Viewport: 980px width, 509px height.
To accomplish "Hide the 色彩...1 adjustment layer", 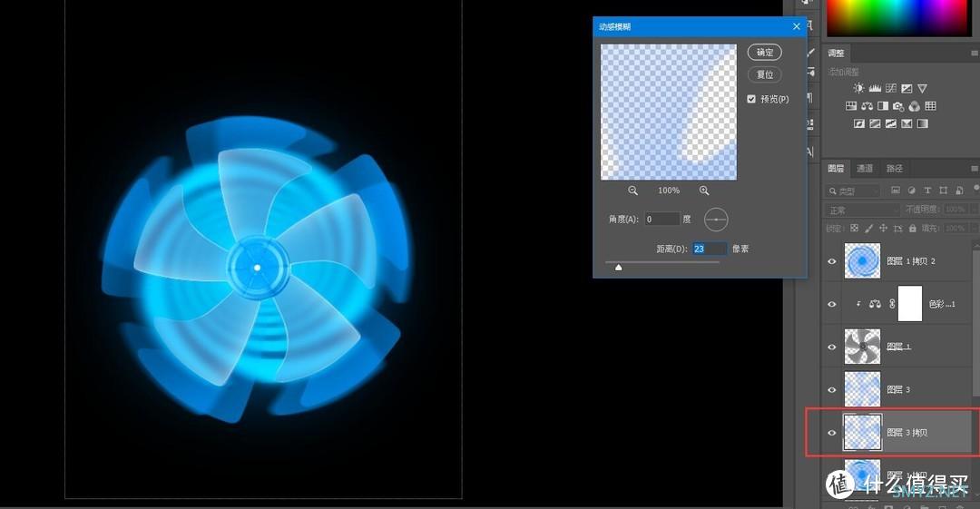I will point(832,304).
